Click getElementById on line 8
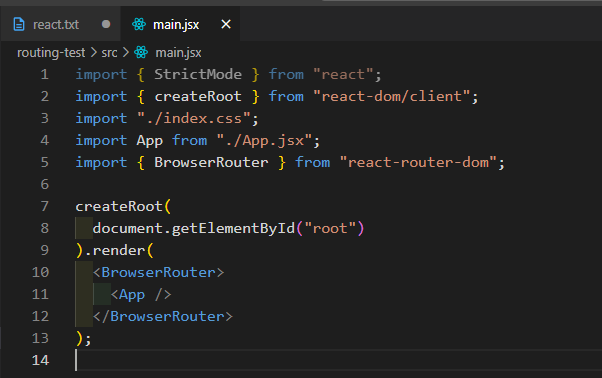Image resolution: width=602 pixels, height=378 pixels. click(233, 228)
